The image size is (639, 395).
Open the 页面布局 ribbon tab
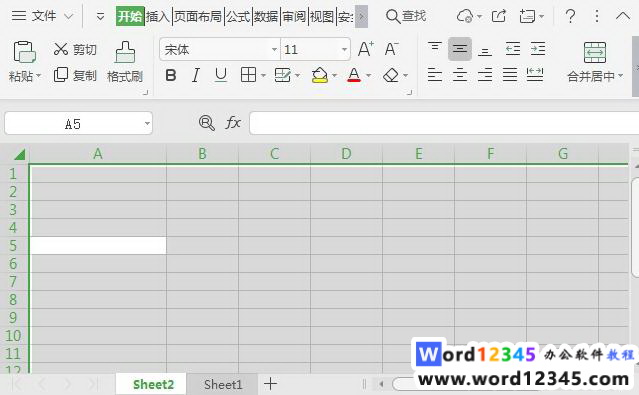tap(198, 16)
